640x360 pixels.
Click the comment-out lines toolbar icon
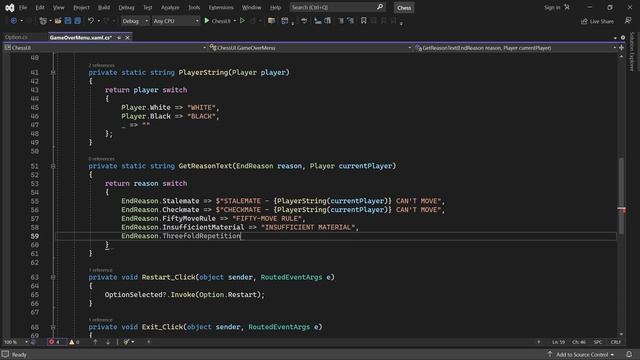click(x=340, y=21)
